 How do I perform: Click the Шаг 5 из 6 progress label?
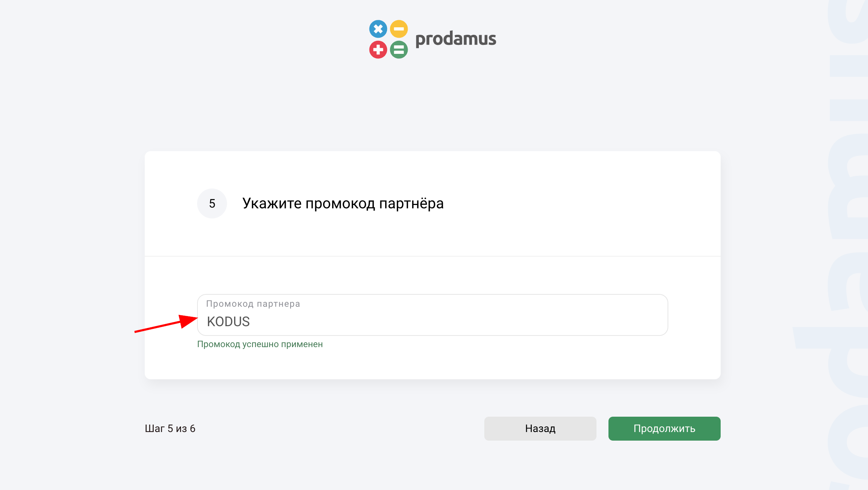170,429
